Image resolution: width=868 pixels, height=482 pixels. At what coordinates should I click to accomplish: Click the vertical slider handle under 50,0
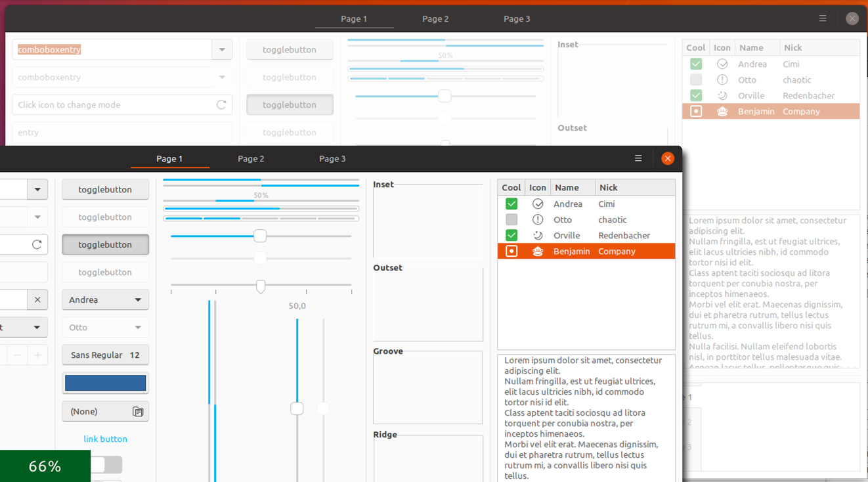point(297,408)
